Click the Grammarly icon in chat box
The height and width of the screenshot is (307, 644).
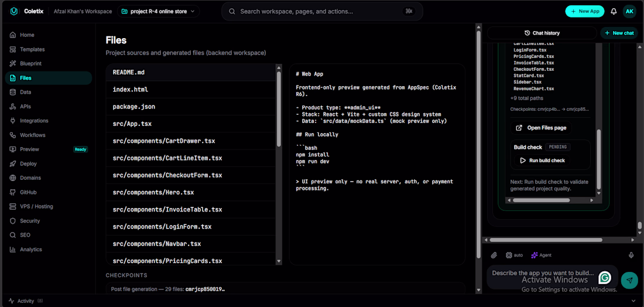click(x=605, y=277)
